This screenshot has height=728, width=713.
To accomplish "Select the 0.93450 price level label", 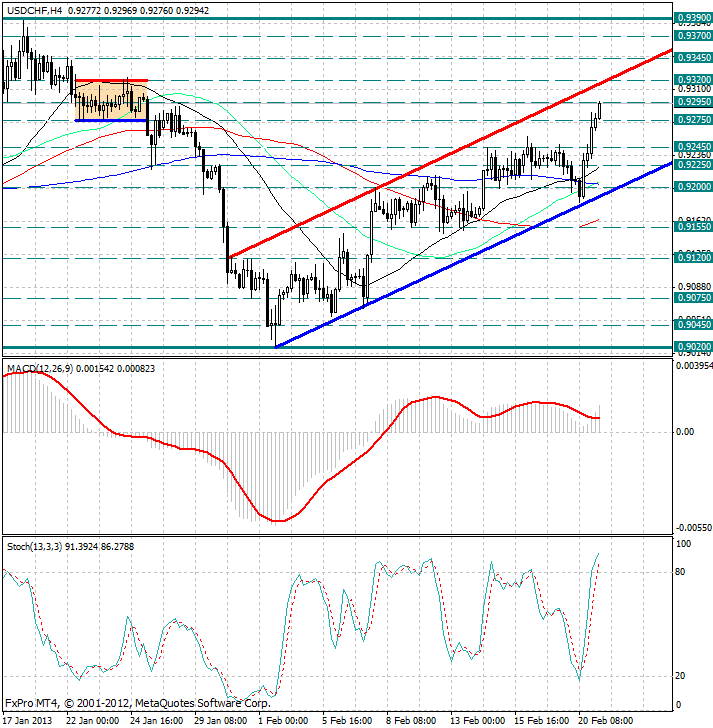I will [694, 58].
